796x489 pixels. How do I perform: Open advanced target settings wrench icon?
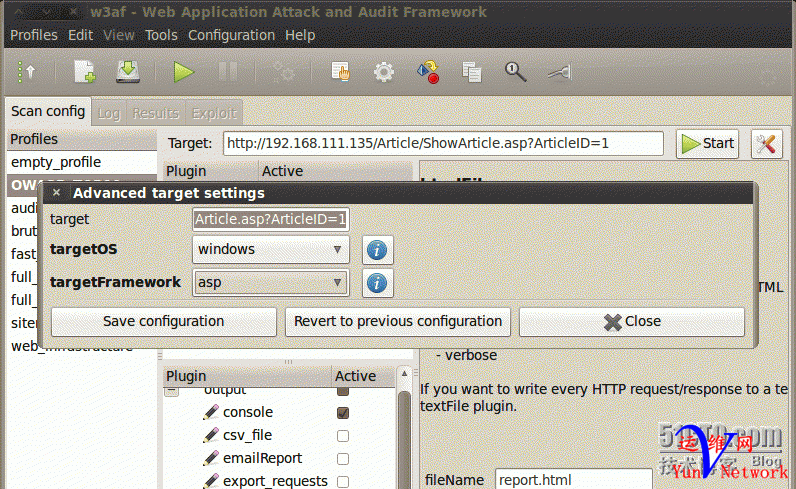click(x=767, y=144)
